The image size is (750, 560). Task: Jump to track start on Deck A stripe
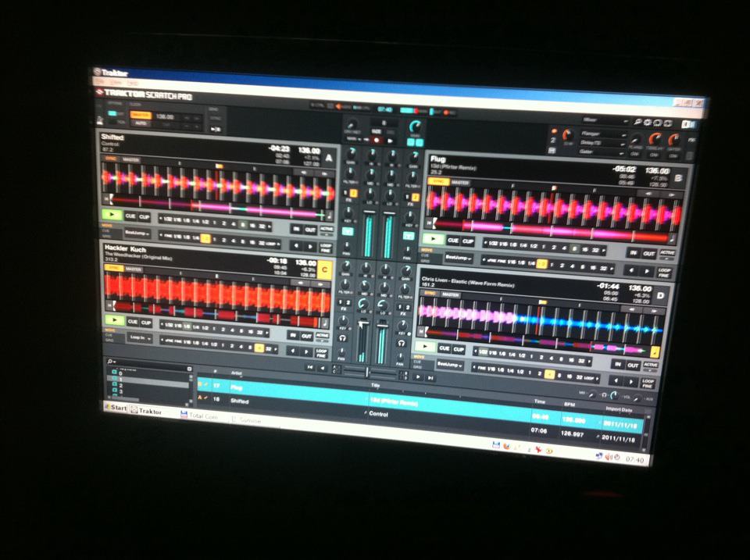[108, 197]
